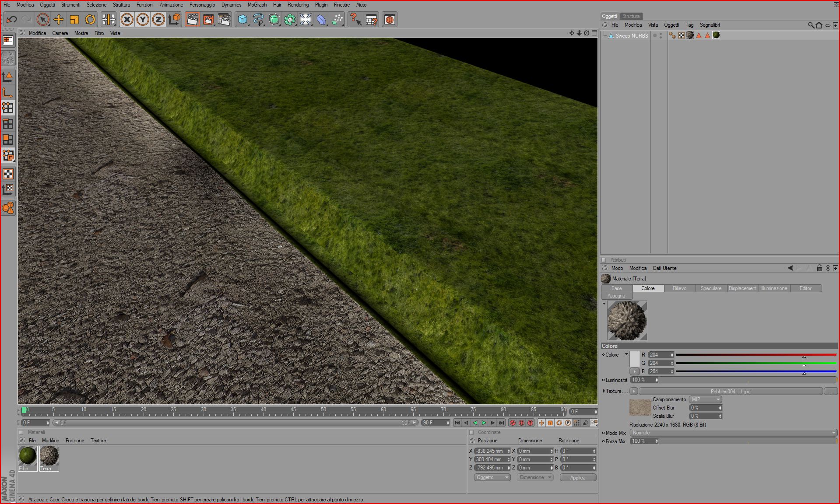Click the play forward button

click(484, 423)
